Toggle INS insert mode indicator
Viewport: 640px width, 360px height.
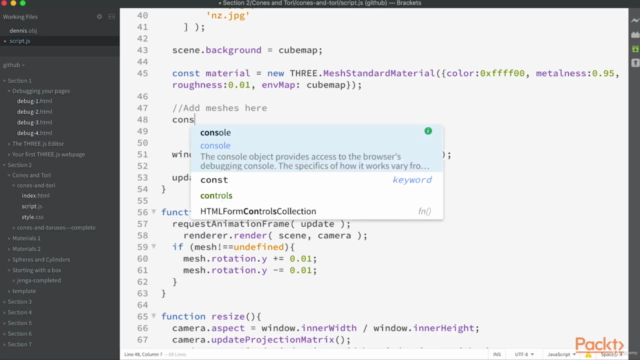[497, 354]
